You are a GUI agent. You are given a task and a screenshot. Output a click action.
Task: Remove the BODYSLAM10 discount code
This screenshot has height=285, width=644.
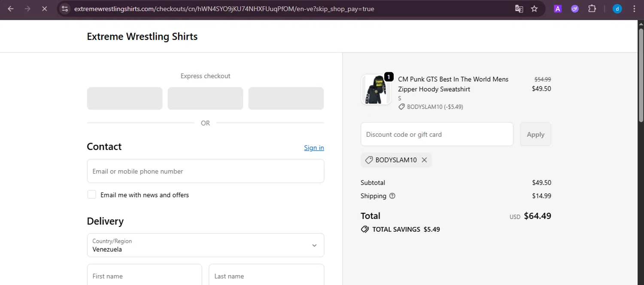424,160
